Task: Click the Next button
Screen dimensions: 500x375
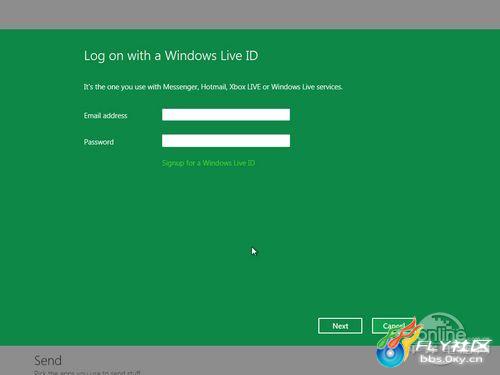Action: coord(340,326)
